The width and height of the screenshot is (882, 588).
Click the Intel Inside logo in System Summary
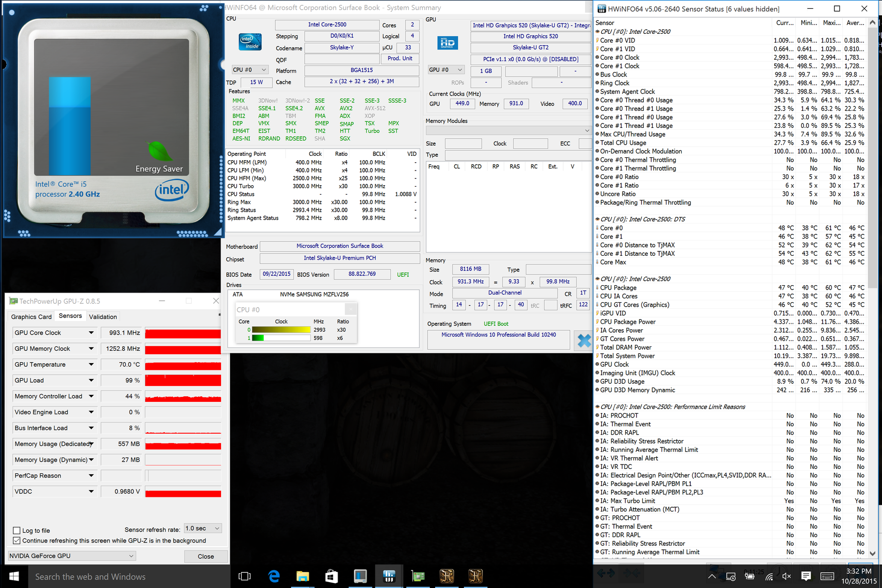pos(250,42)
